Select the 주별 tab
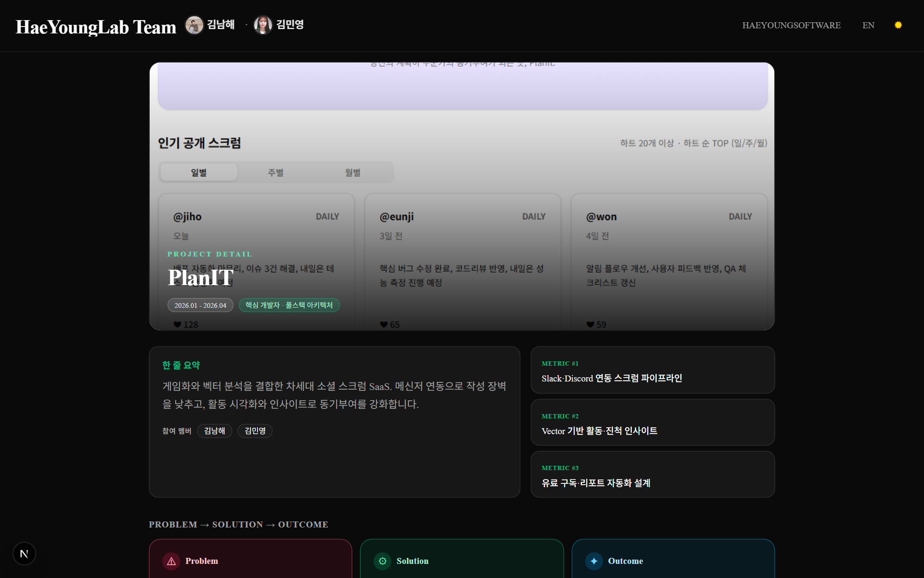 coord(276,172)
